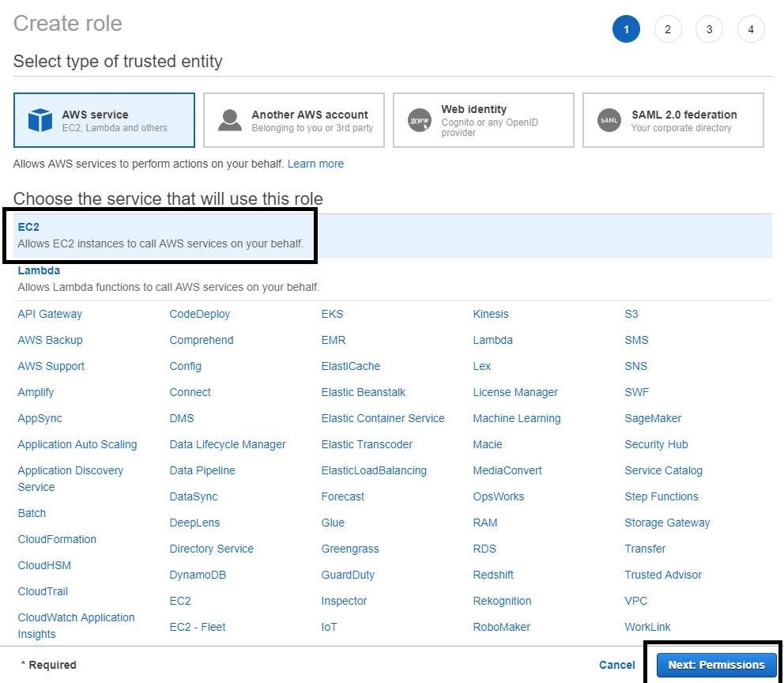Select AppSync service
This screenshot has width=784, height=683.
(x=40, y=418)
